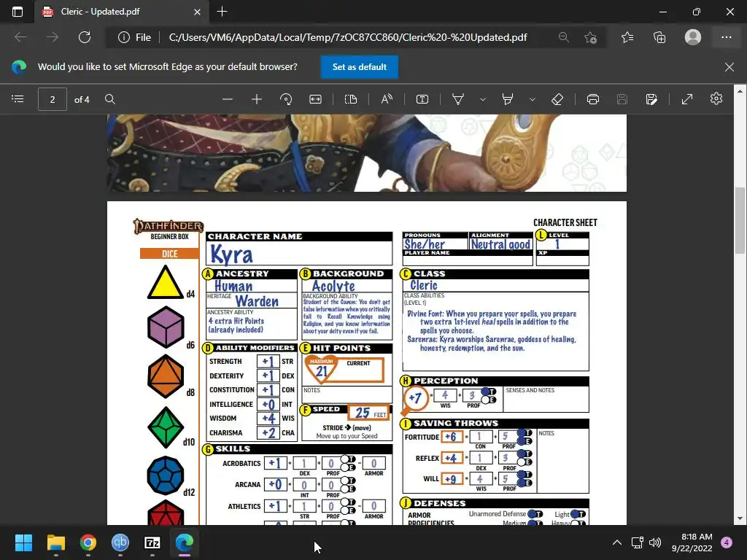Viewport: 747px width, 560px height.
Task: Click the Human ancestry text
Action: pyautogui.click(x=233, y=286)
